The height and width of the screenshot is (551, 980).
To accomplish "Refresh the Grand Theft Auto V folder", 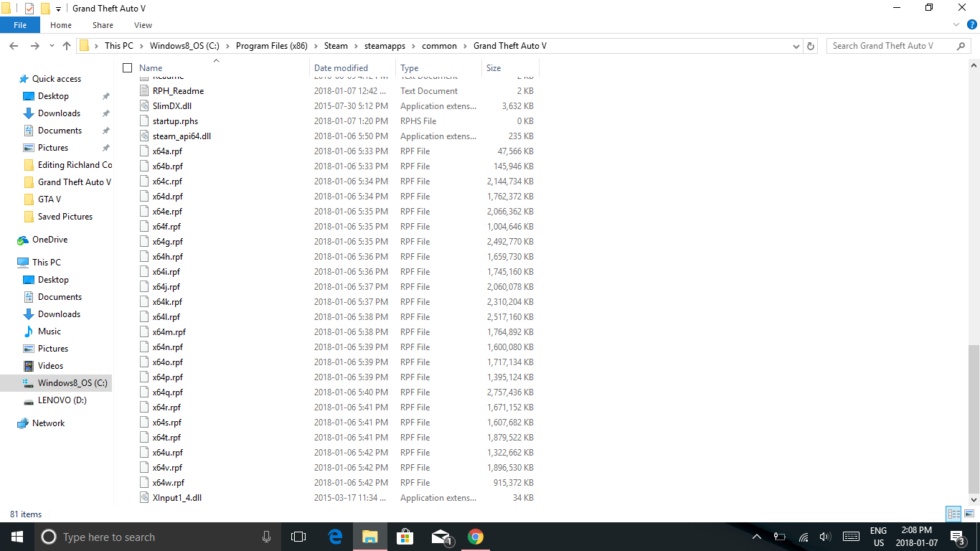I will click(811, 46).
